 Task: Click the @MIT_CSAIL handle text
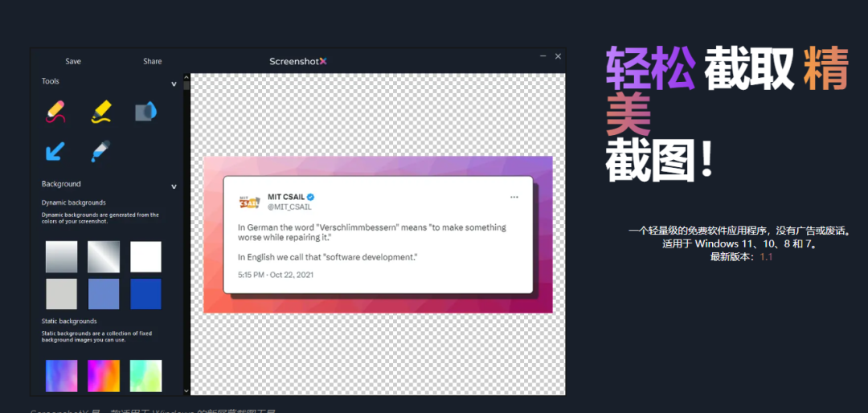[289, 207]
